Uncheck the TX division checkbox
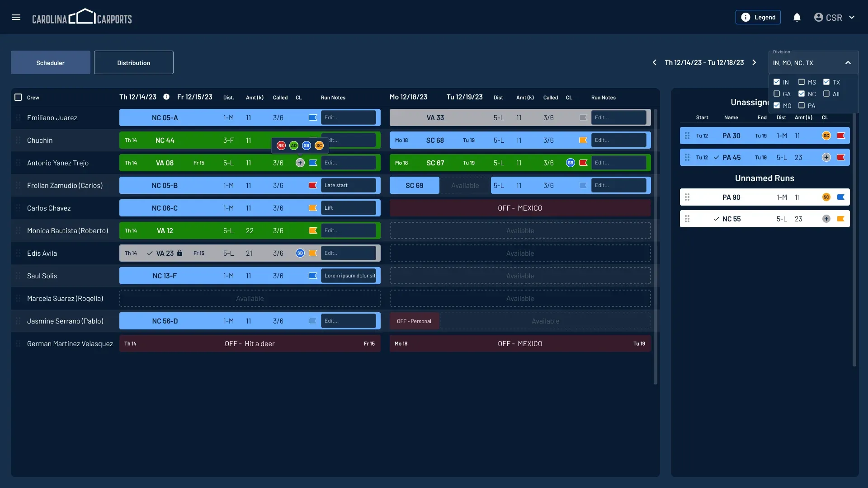The height and width of the screenshot is (488, 868). pos(826,82)
